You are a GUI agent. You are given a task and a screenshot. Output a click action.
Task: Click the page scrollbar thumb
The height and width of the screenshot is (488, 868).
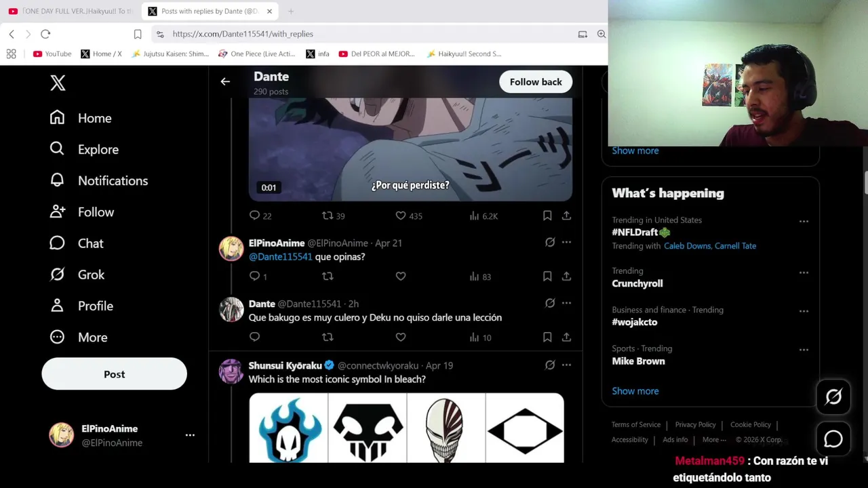point(865,183)
